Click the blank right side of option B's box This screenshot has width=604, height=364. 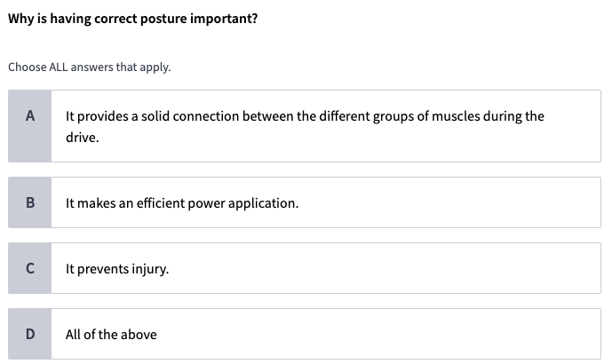(x=489, y=202)
